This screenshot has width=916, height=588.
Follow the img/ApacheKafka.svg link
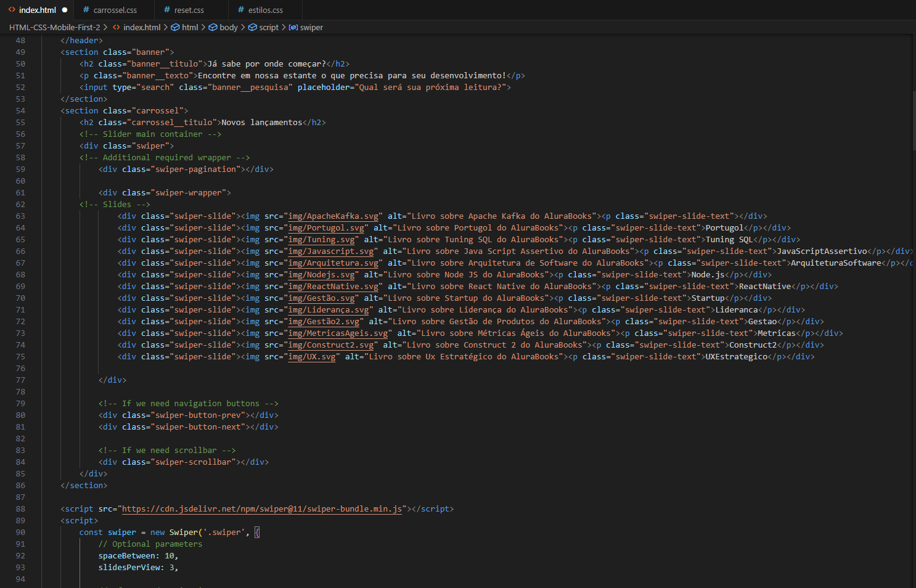(x=333, y=216)
